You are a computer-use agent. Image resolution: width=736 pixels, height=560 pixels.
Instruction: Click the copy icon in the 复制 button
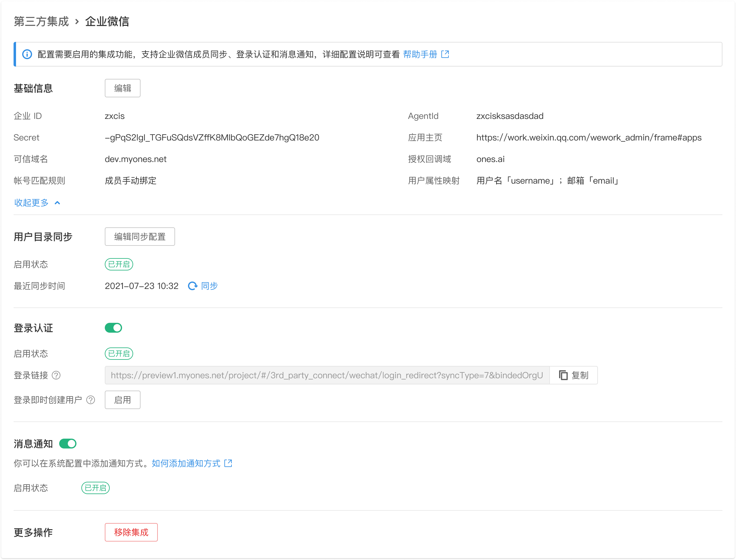coord(563,375)
